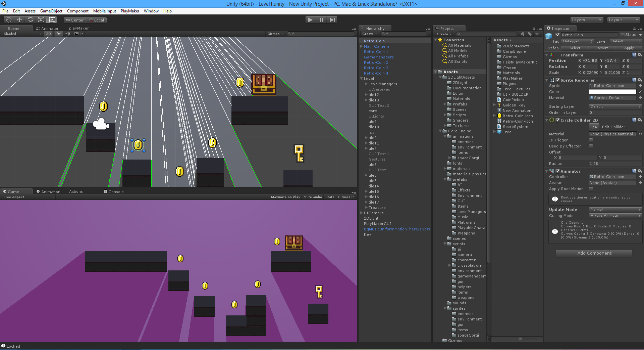Open the Layout dropdown in toolbar
Screen dimensions: 644x350
click(624, 20)
